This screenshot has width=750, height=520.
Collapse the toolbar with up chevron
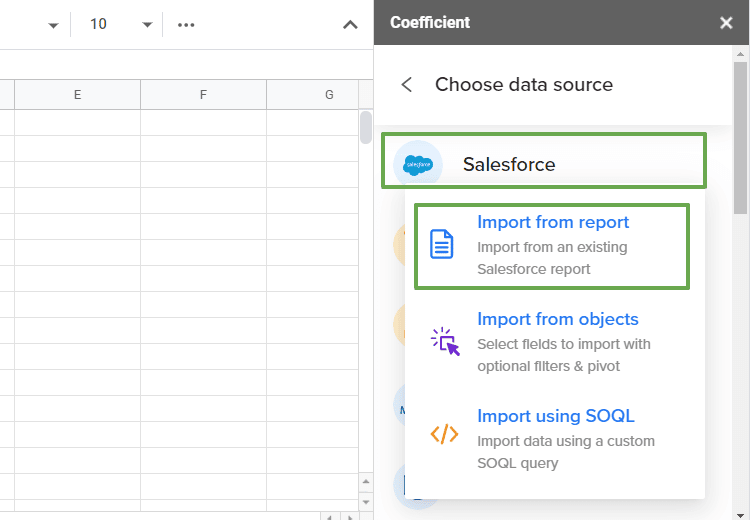click(x=350, y=24)
